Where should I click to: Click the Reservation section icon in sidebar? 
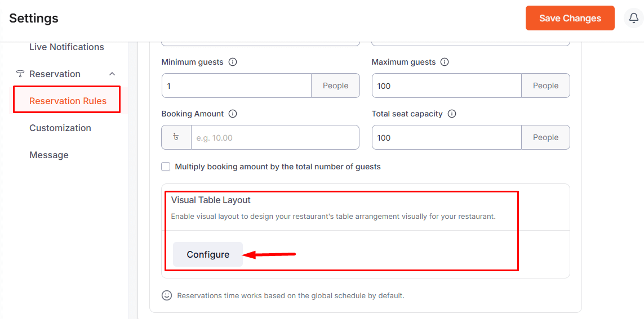pos(20,74)
